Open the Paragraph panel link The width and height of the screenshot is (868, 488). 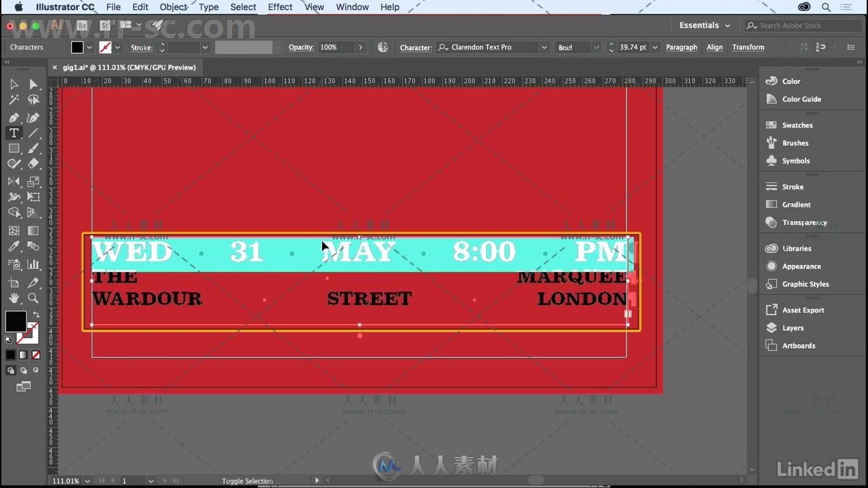coord(682,47)
